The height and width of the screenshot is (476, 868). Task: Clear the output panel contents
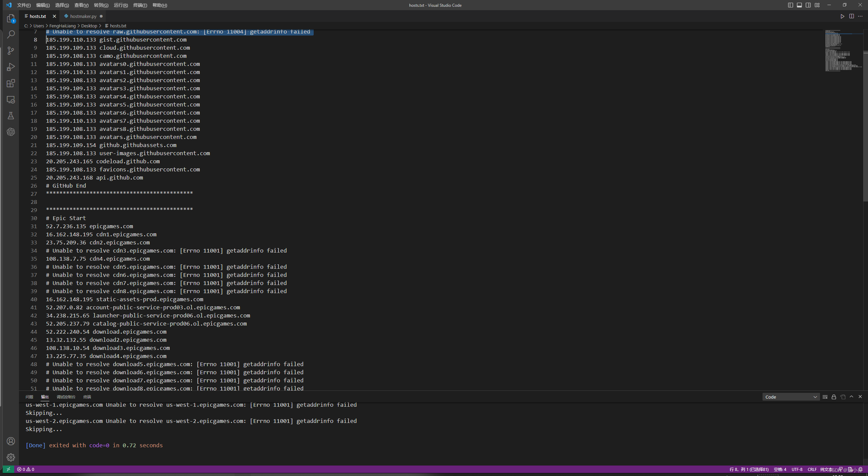[825, 397]
